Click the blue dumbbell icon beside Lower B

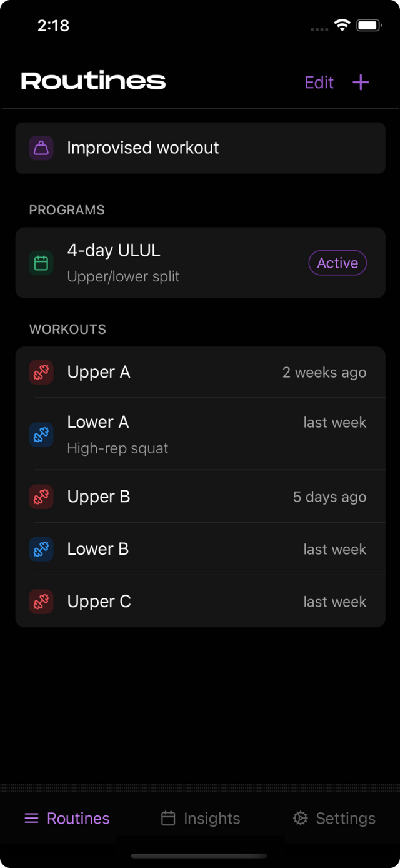[41, 549]
